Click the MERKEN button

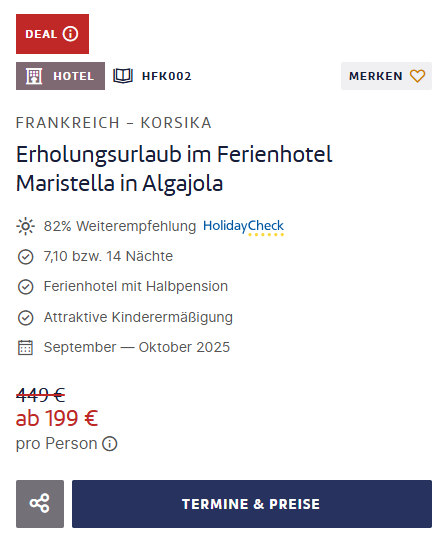tap(386, 76)
